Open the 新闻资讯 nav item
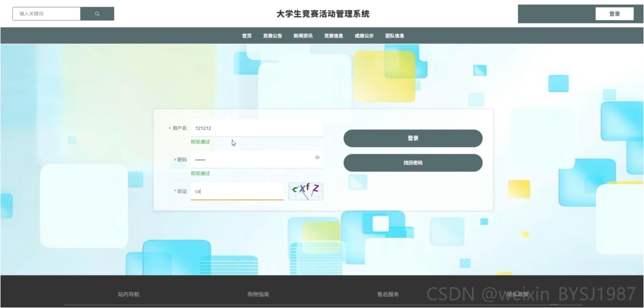The height and width of the screenshot is (308, 644). pos(303,36)
